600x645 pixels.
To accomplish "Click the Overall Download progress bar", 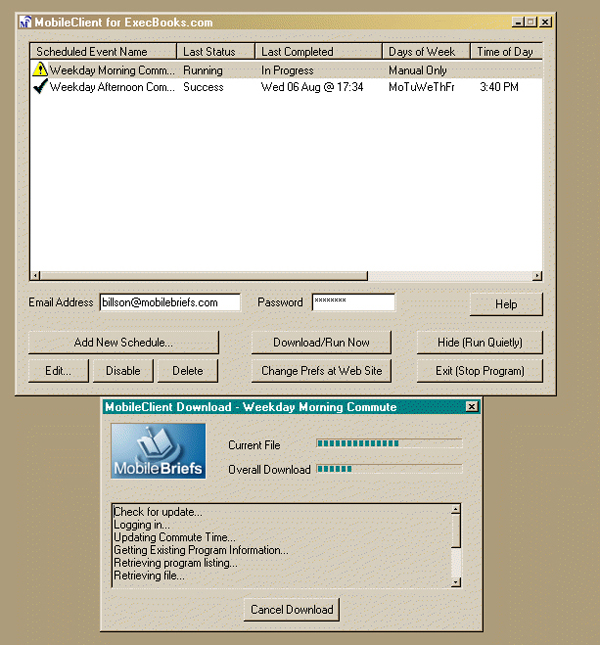I will click(389, 469).
